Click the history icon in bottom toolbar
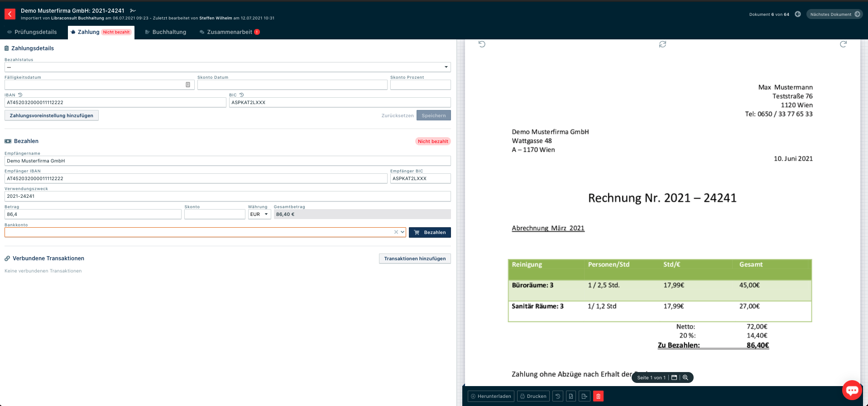This screenshot has height=406, width=868. [x=558, y=396]
